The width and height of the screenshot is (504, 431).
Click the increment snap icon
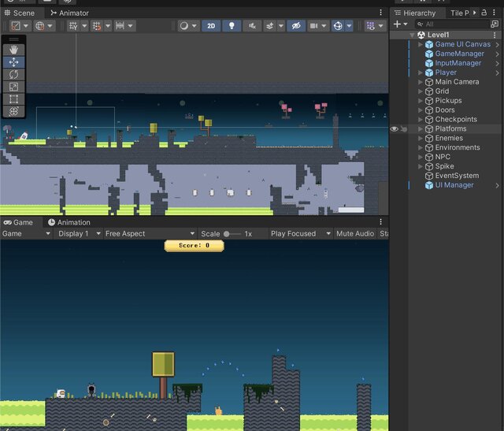click(x=120, y=26)
